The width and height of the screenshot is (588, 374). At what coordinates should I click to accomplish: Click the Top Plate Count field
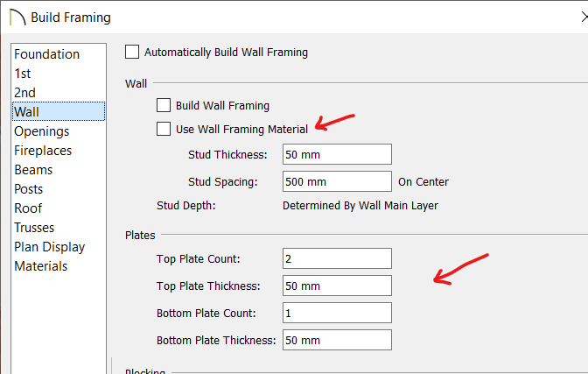click(x=337, y=258)
